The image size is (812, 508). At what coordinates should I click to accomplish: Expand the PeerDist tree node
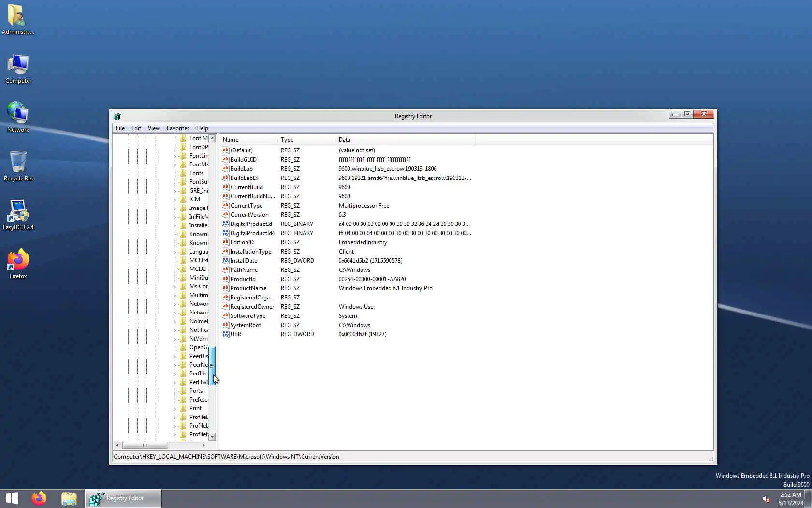(174, 357)
